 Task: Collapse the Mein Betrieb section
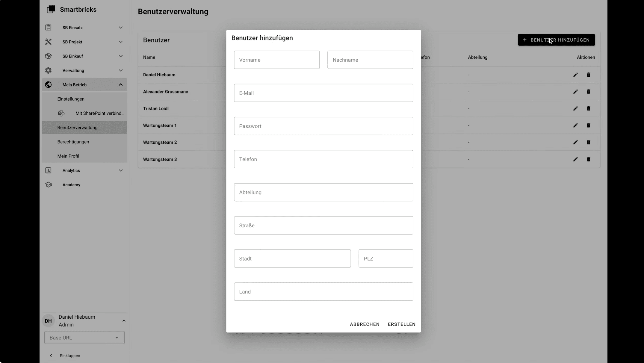[120, 85]
